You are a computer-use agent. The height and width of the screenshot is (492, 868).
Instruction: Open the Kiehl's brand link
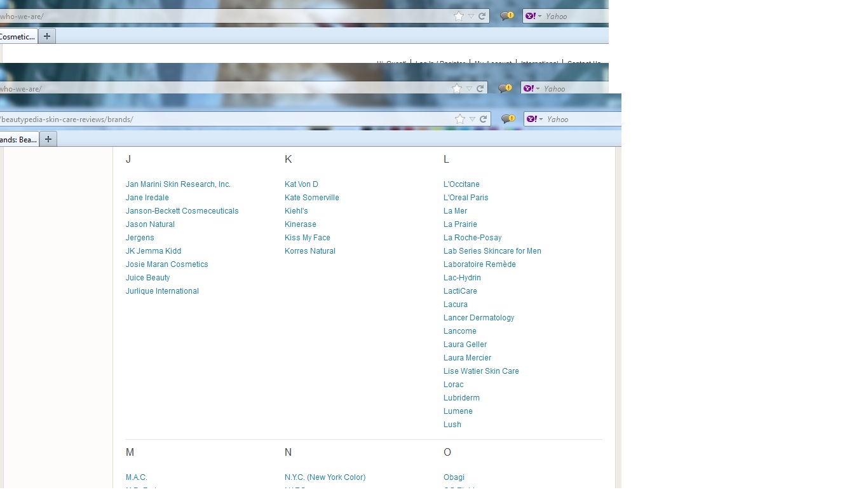(296, 211)
